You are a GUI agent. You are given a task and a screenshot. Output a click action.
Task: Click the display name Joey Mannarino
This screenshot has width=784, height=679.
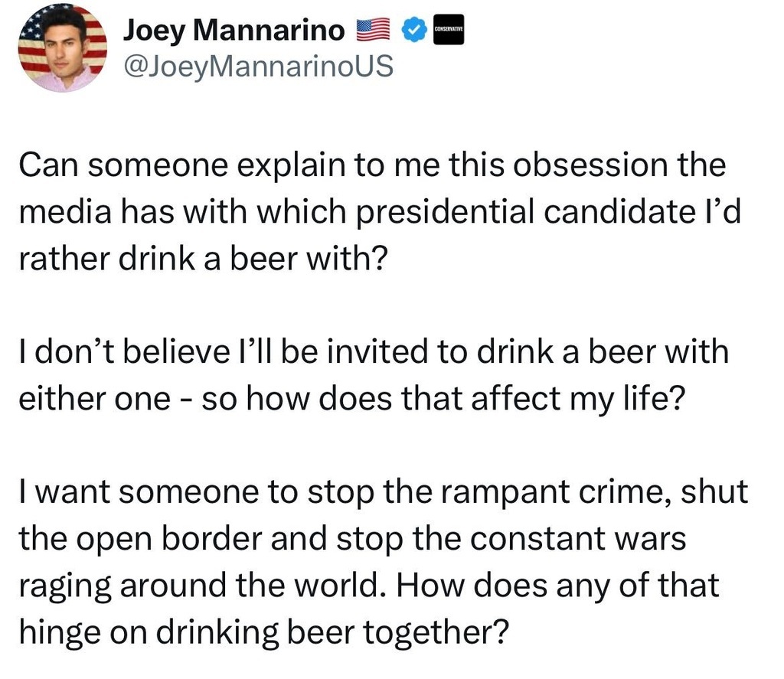pyautogui.click(x=234, y=31)
